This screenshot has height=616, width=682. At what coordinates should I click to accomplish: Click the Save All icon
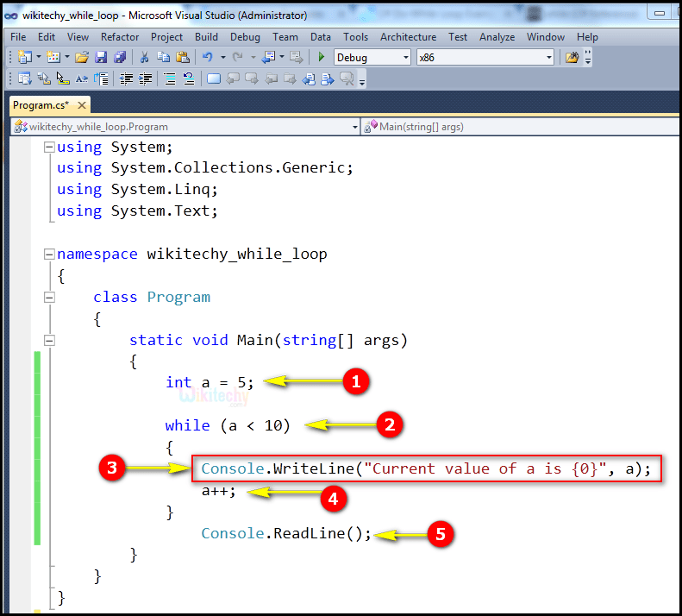click(120, 57)
